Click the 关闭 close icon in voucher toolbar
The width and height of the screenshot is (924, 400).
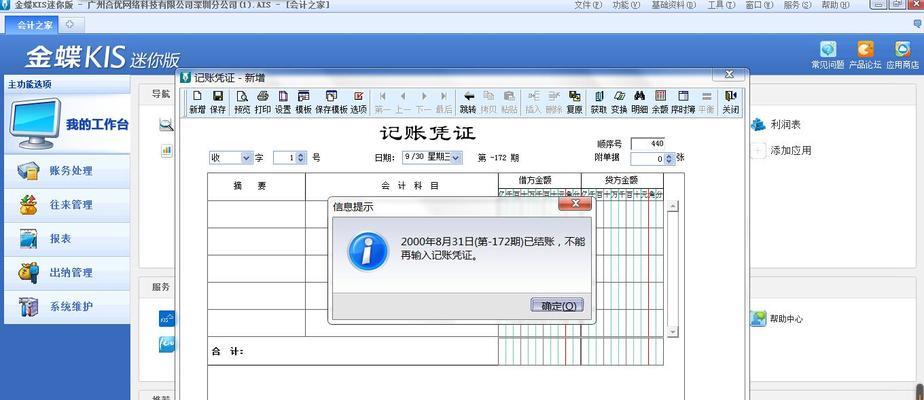tap(731, 102)
